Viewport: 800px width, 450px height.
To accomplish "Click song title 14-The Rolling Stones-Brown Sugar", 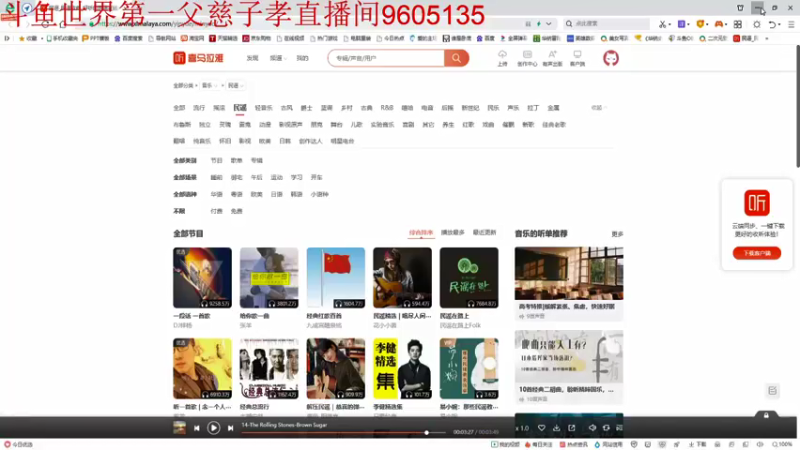I will 284,425.
